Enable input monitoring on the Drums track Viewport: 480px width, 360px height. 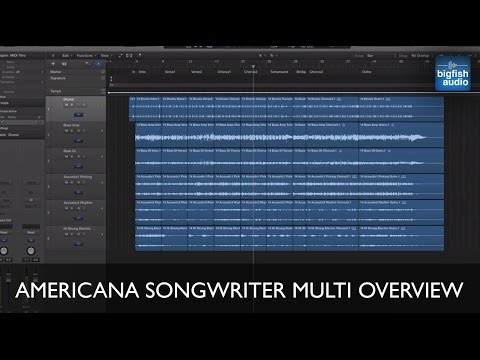click(84, 105)
